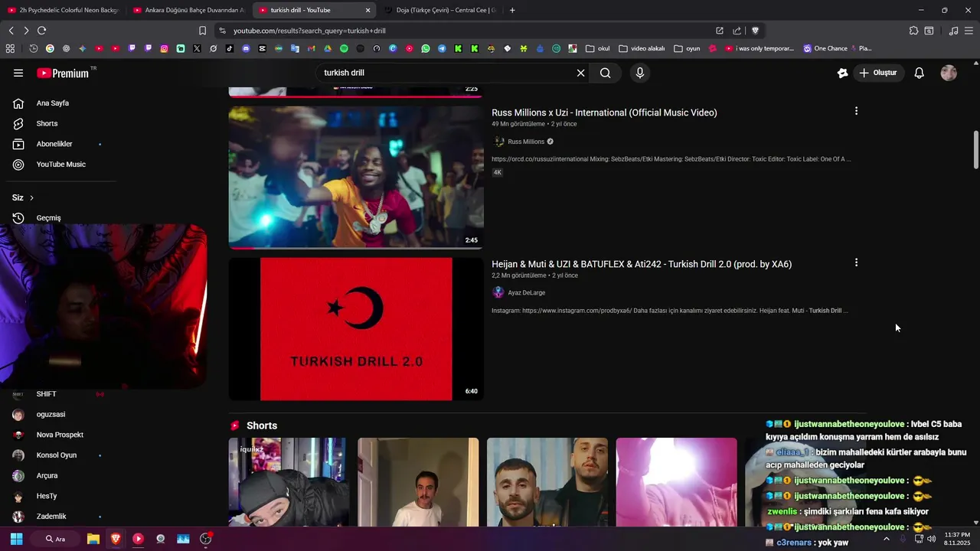Viewport: 980px width, 551px height.
Task: Close the turkish drill YouTube tab
Action: 367,10
